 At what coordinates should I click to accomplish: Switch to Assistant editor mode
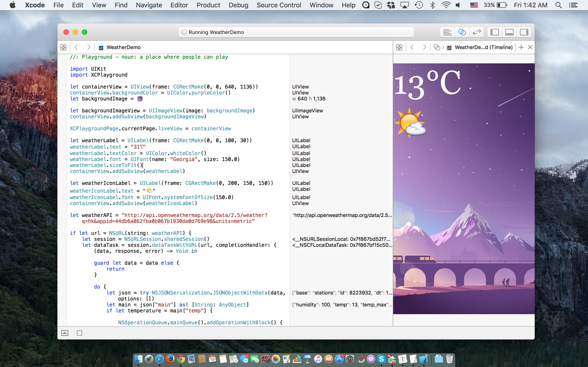(x=462, y=32)
